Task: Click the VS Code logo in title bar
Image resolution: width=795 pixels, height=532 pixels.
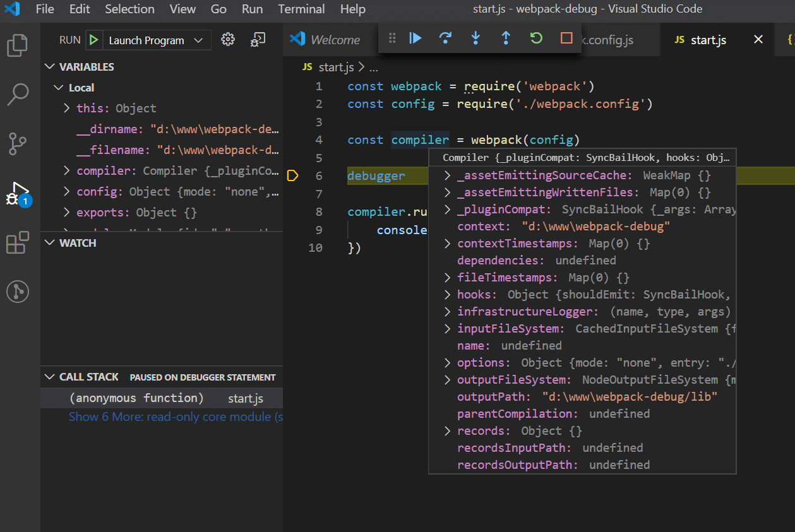Action: (13, 9)
